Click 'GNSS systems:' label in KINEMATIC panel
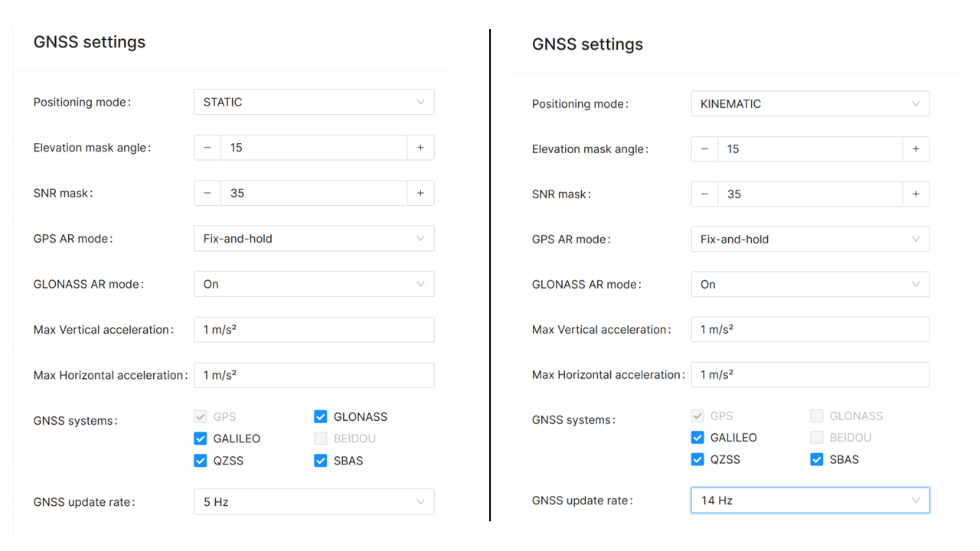This screenshot has height=551, width=980. coord(574,420)
